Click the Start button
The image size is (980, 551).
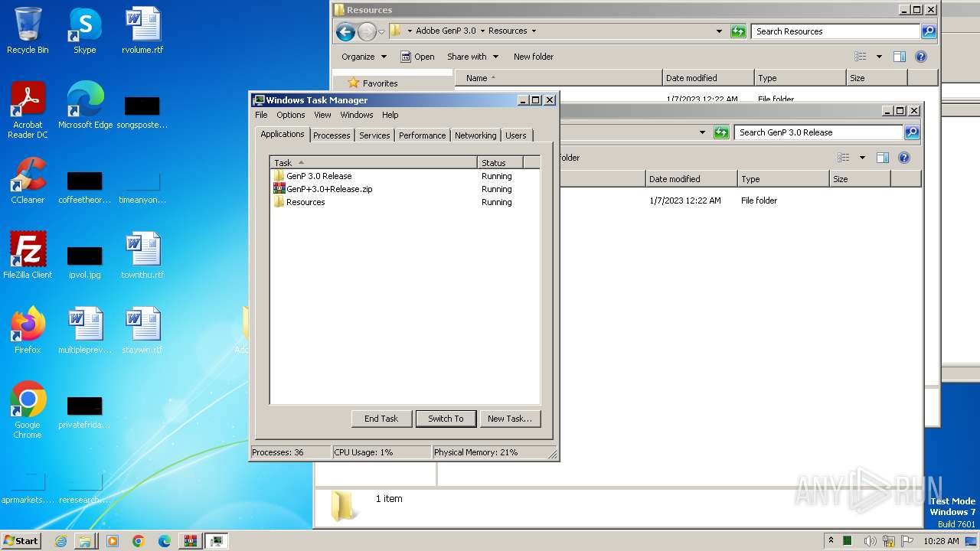21,540
